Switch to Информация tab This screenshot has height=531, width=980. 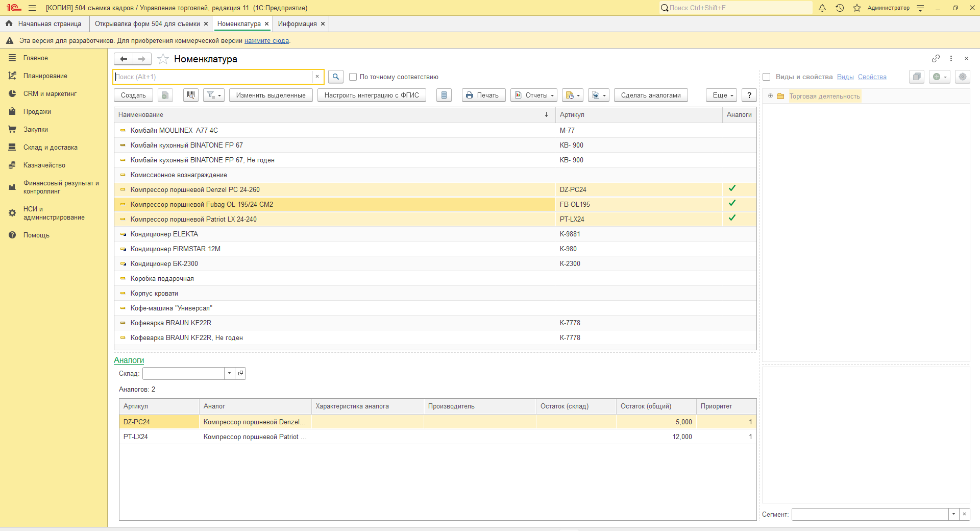point(297,23)
